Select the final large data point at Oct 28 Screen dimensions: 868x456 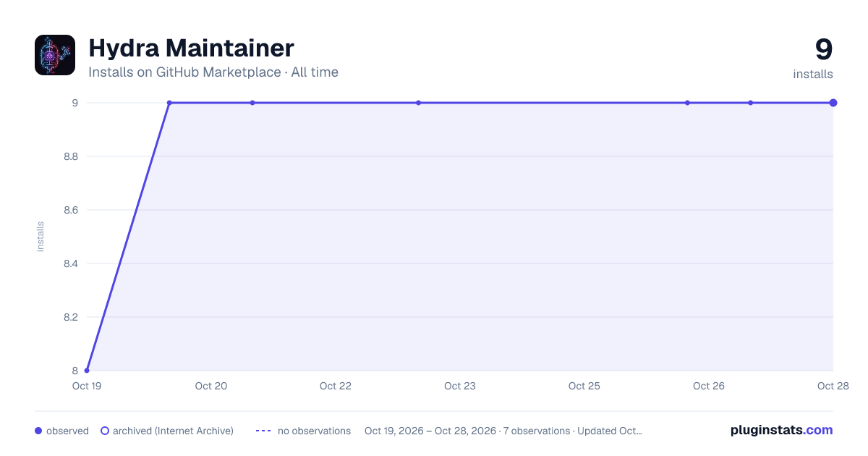833,103
